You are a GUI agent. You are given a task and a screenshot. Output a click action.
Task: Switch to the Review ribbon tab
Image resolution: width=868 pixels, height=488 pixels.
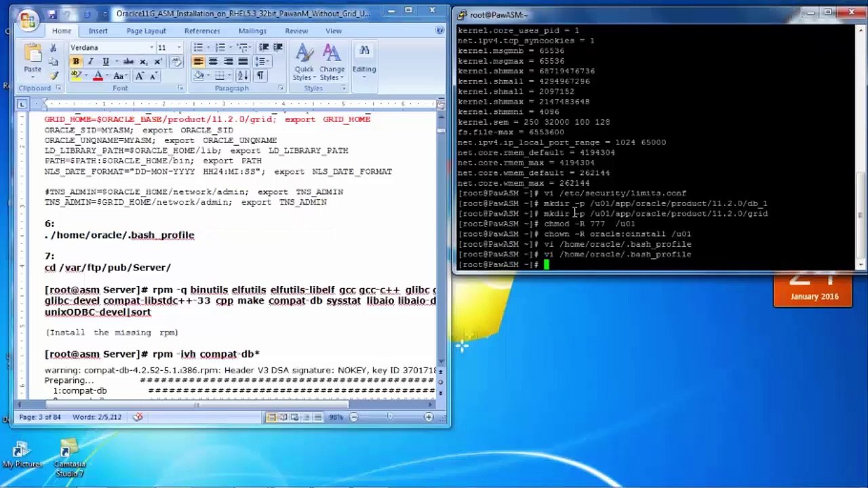tap(296, 31)
